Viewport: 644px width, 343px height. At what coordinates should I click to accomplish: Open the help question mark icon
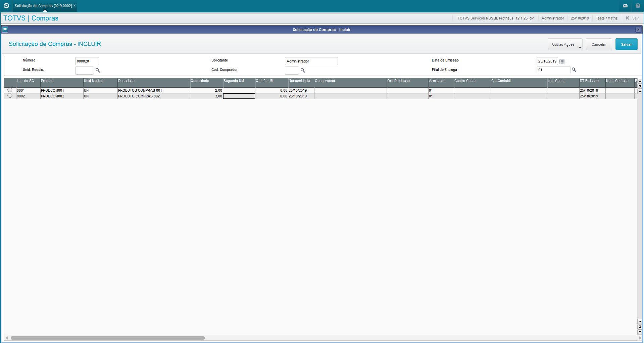pos(638,6)
